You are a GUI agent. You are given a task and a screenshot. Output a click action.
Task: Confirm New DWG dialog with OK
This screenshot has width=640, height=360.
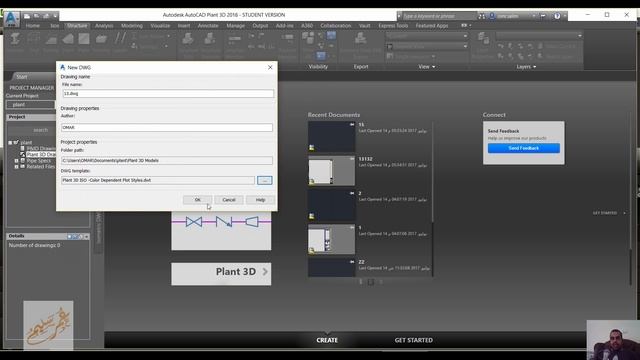pos(198,200)
